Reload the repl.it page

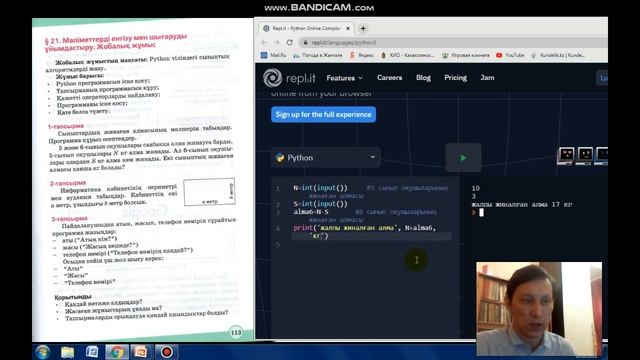(290, 42)
